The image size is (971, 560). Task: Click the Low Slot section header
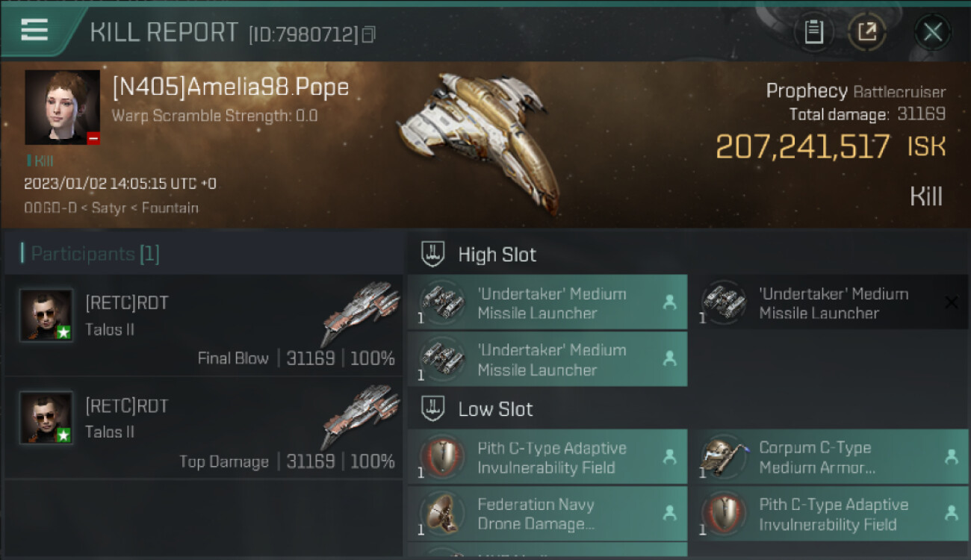[495, 409]
